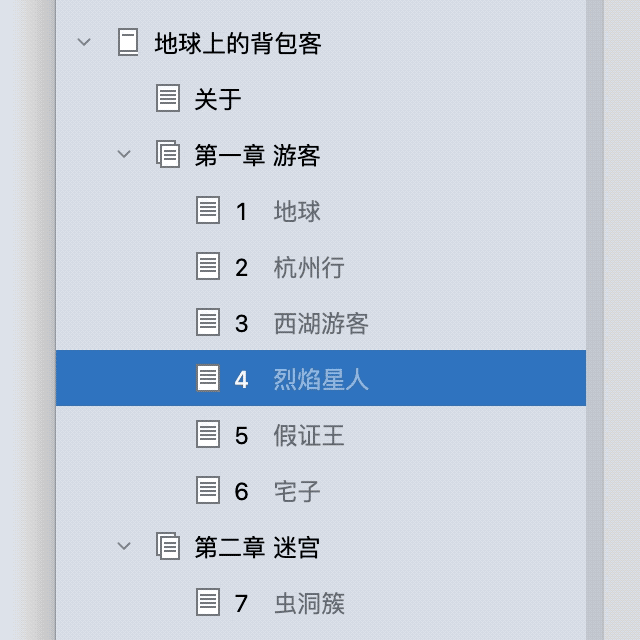Image resolution: width=640 pixels, height=640 pixels.
Task: Open the 西湖游客 sheet
Action: click(x=321, y=322)
